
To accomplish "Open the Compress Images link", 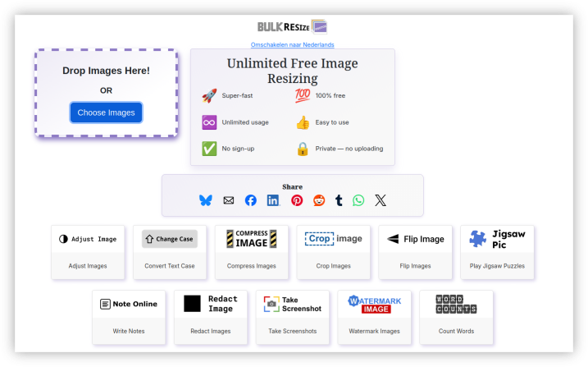I will [x=251, y=266].
